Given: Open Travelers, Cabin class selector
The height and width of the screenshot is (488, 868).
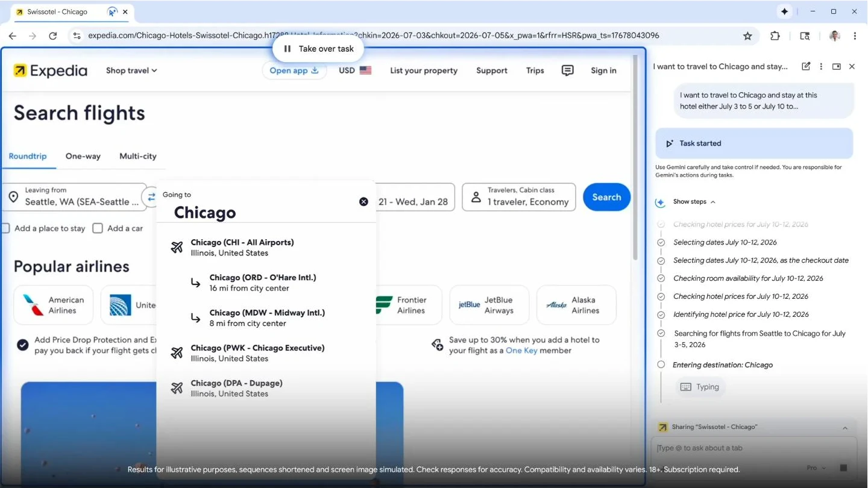Looking at the screenshot, I should (x=519, y=197).
